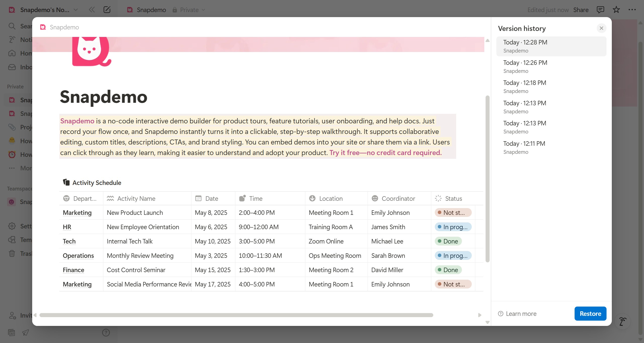Click the modal's horizontal scrollbar
Screen dimensions: 644x343
236,315
